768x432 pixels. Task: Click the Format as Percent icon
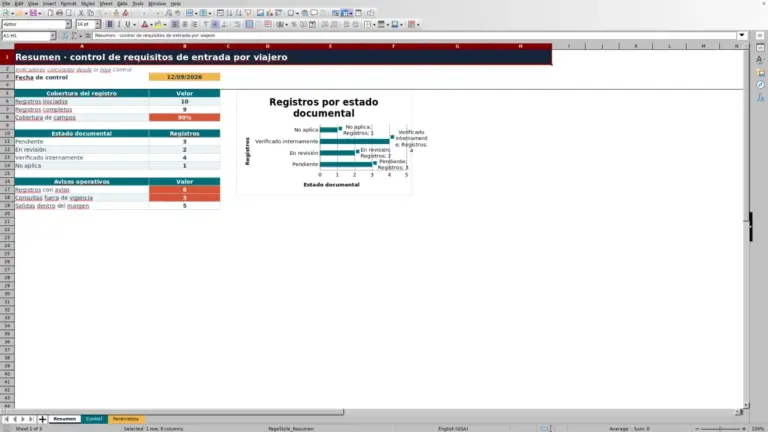294,24
